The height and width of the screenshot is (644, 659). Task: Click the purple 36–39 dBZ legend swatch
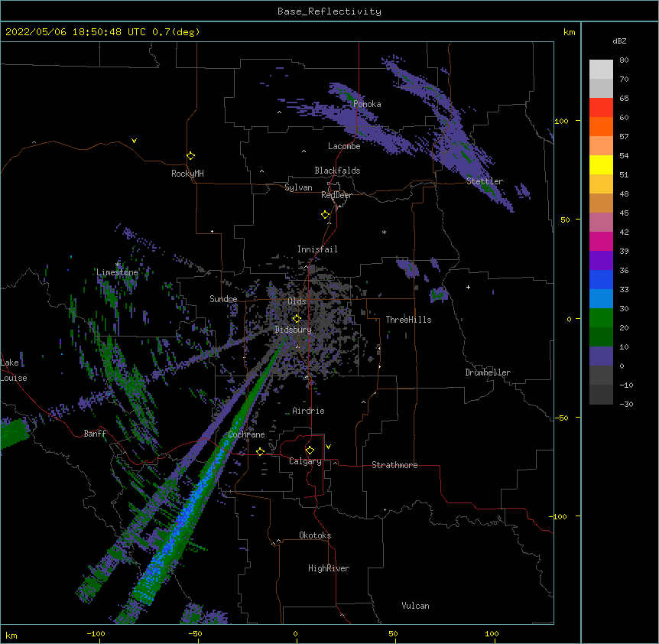[601, 261]
